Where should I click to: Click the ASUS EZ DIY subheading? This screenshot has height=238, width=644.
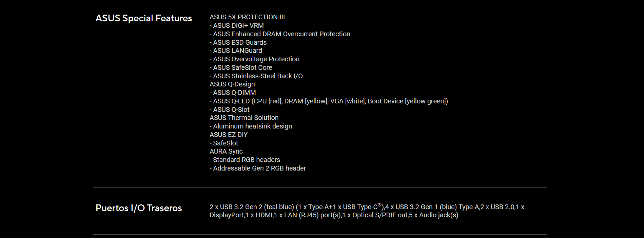[x=229, y=135]
